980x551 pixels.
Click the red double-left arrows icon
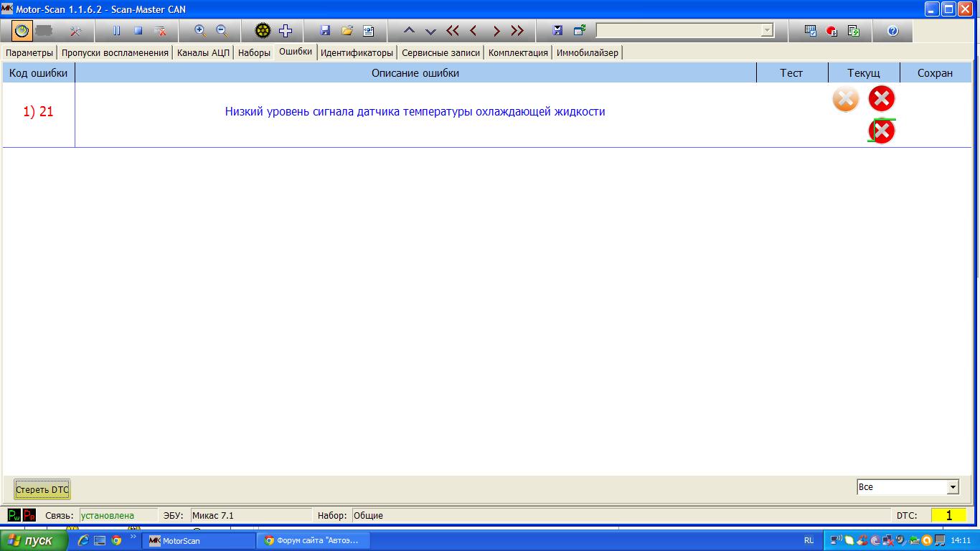click(452, 31)
